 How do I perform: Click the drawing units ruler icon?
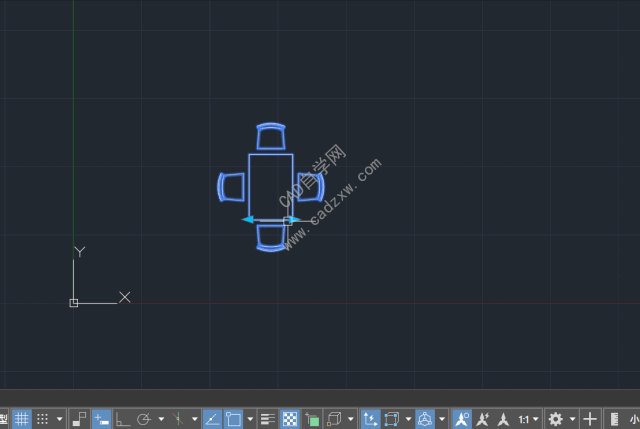click(614, 419)
